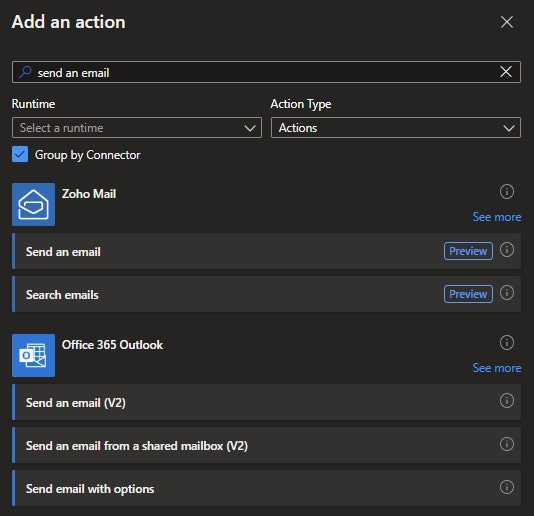Choose Send an email (V2) action

pos(266,402)
